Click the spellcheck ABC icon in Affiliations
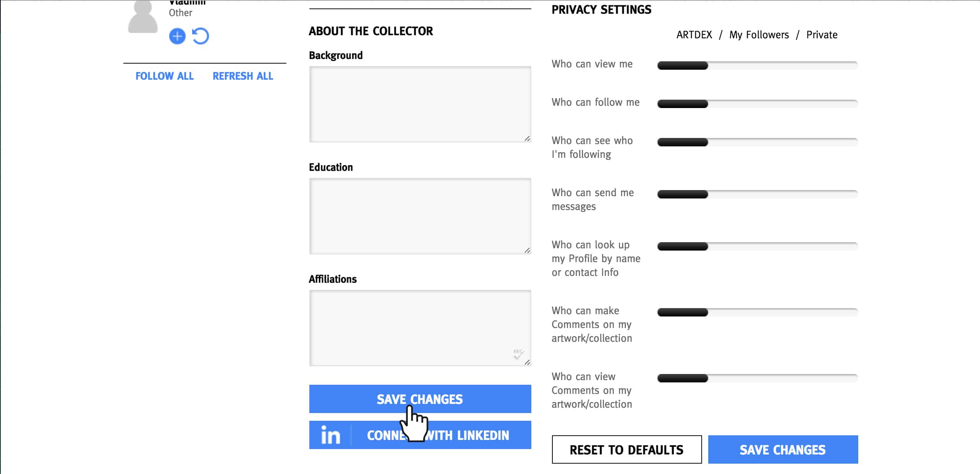The image size is (980, 474). coord(518,354)
